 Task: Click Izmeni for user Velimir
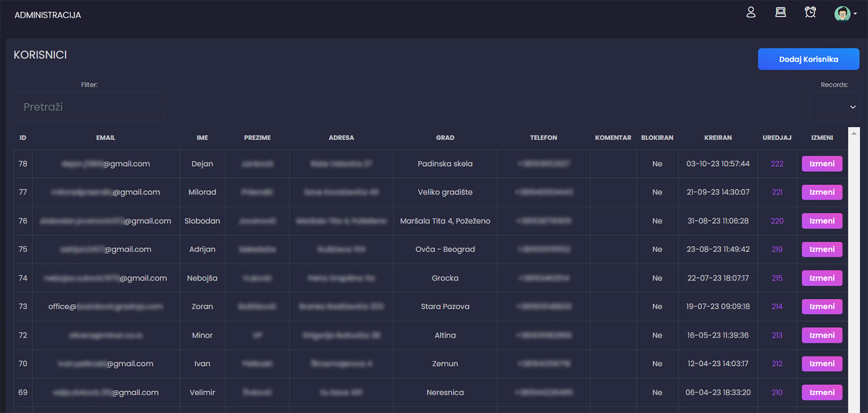click(822, 393)
